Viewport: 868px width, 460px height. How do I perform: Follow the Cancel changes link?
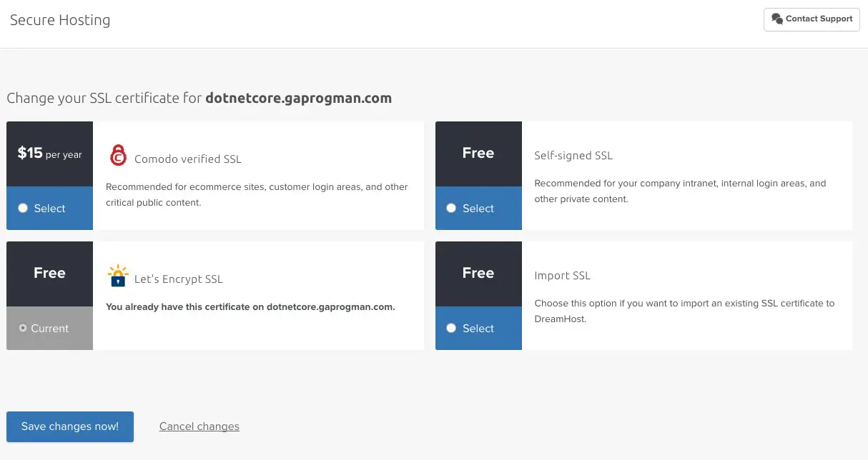(x=199, y=426)
